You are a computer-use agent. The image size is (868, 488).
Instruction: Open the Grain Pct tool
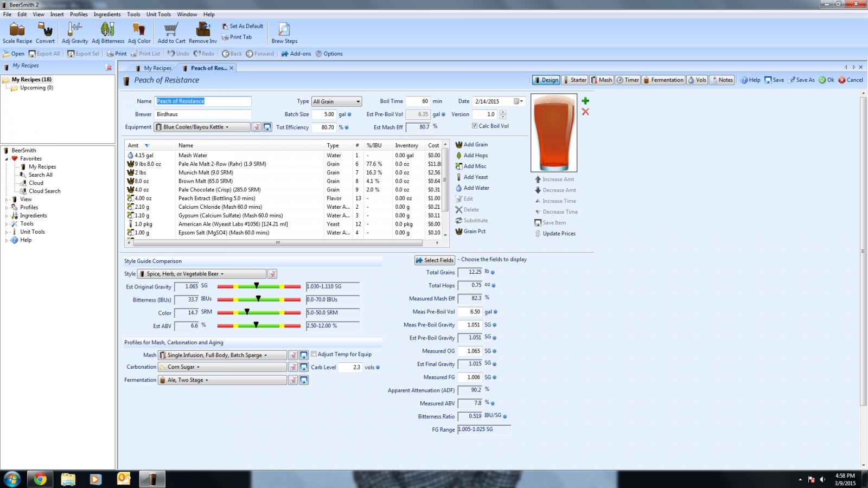pos(470,232)
